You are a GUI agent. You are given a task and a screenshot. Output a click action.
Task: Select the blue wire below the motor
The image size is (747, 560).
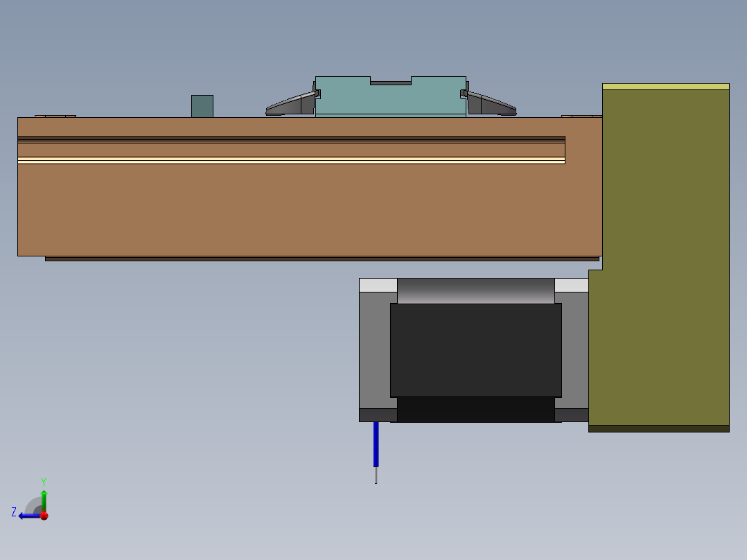[376, 444]
